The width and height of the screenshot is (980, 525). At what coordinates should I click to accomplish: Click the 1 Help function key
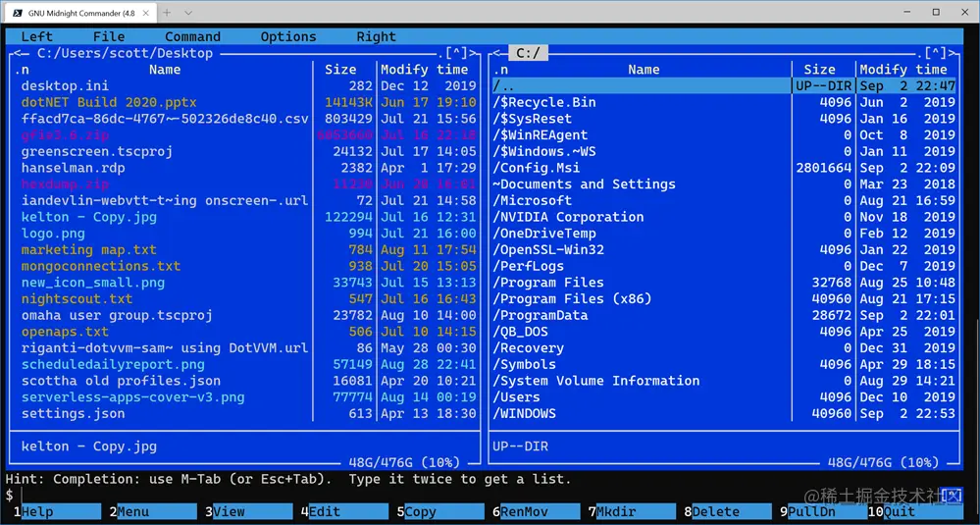coord(57,512)
